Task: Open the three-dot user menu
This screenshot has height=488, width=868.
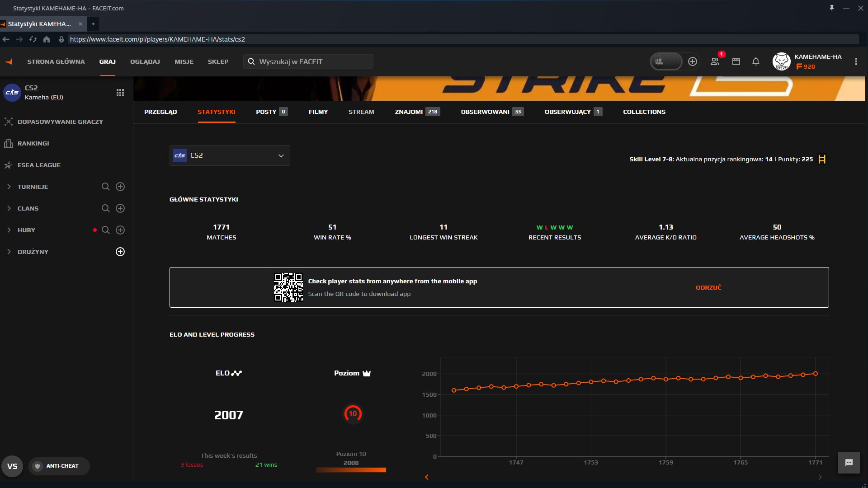Action: pyautogui.click(x=856, y=61)
